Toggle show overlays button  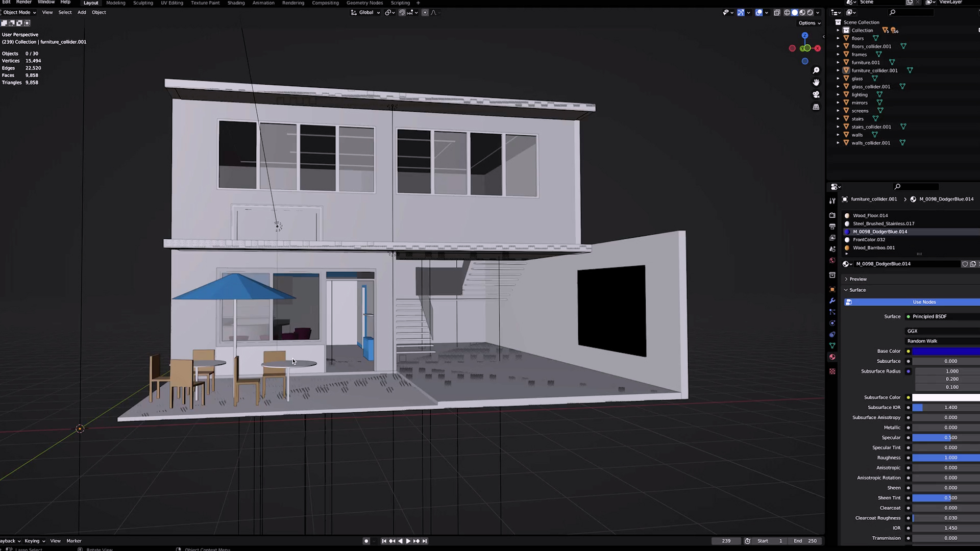coord(759,13)
